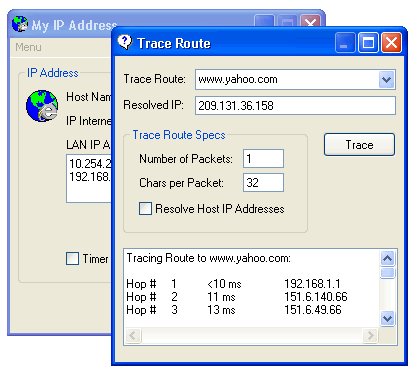416x375 pixels.
Task: Click the LAN IP address list box
Action: tap(89, 178)
